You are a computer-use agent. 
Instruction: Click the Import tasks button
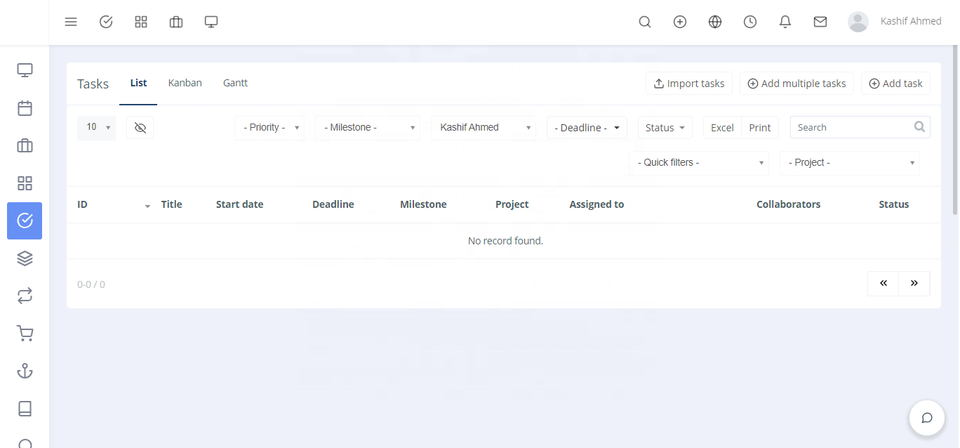689,84
